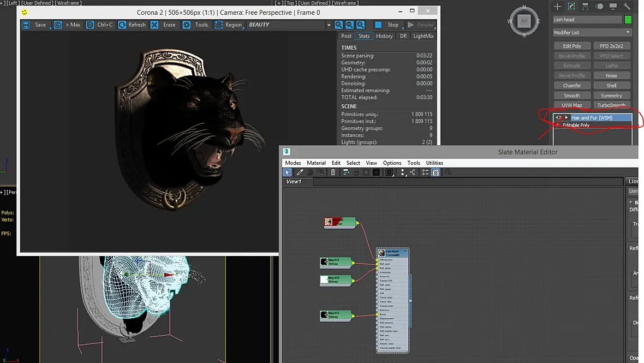The width and height of the screenshot is (644, 363).
Task: Click the Erase icon in Corona toolbar
Action: 154,25
